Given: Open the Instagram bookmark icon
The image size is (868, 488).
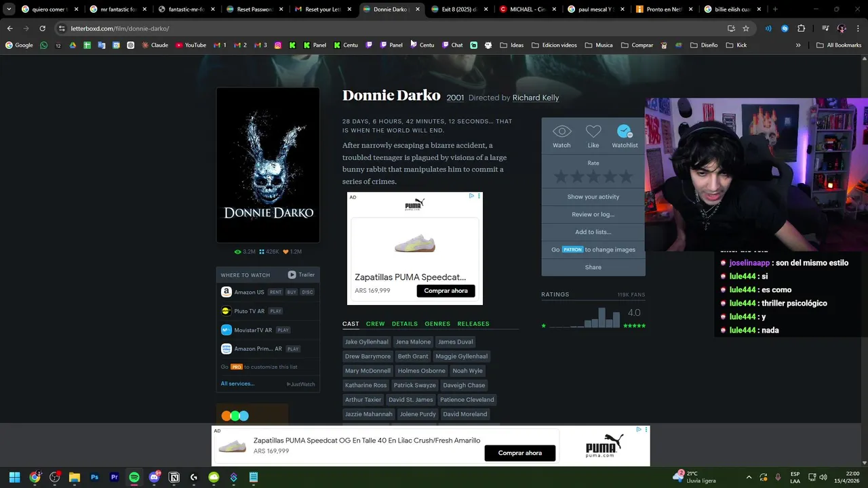Looking at the screenshot, I should (279, 45).
